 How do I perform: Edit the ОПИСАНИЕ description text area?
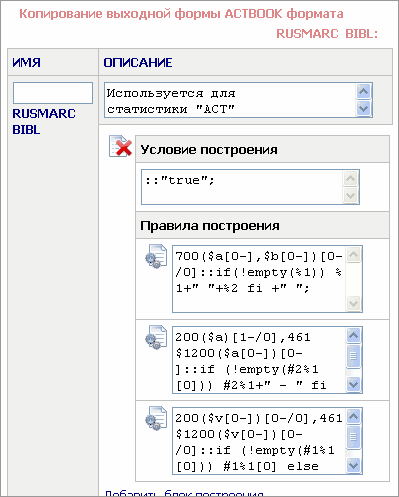click(x=230, y=100)
